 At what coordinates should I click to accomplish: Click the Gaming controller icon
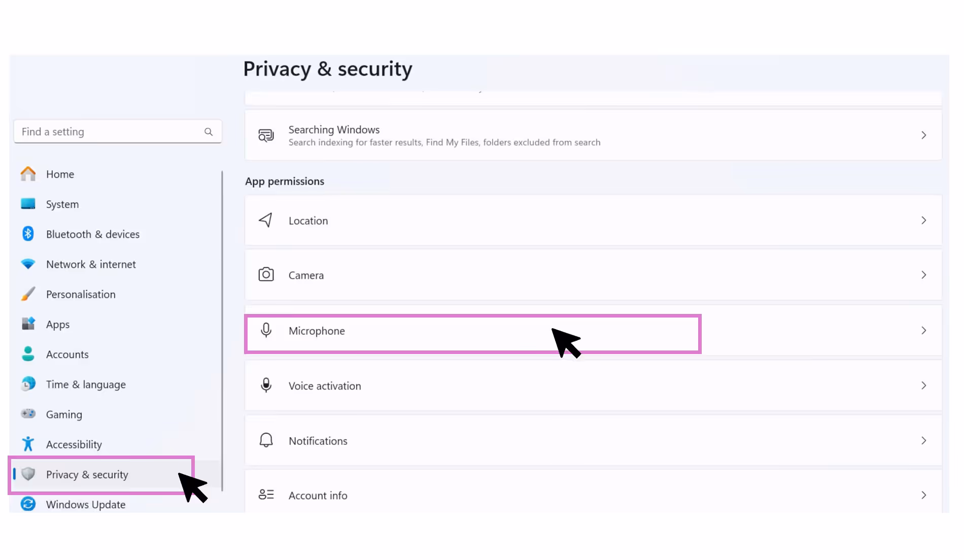[28, 414]
